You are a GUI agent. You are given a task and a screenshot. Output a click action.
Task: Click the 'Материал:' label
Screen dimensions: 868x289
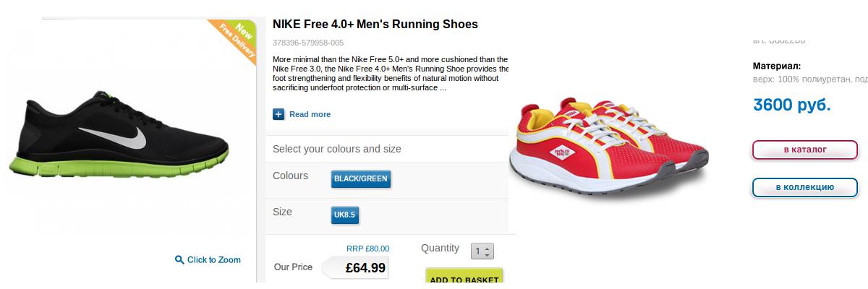pyautogui.click(x=776, y=65)
